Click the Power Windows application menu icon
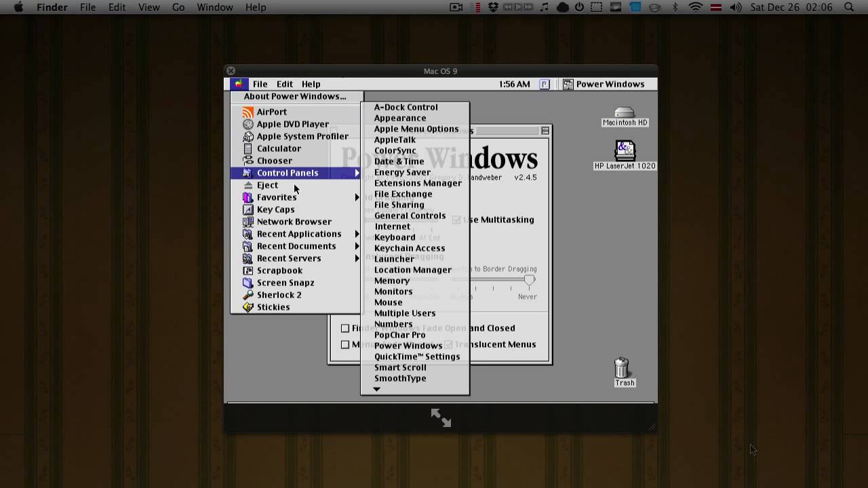Viewport: 868px width, 488px height. coord(568,84)
